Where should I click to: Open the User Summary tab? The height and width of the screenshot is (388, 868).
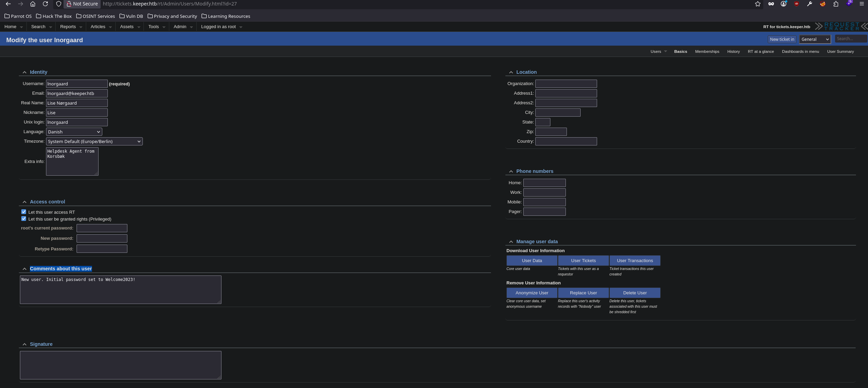coord(840,51)
